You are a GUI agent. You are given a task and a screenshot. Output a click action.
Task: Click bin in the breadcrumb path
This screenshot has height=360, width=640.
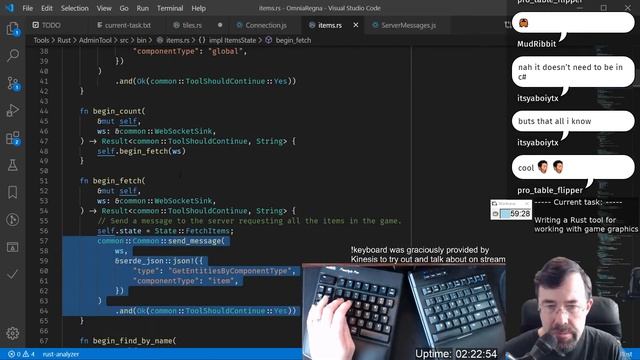(x=141, y=40)
